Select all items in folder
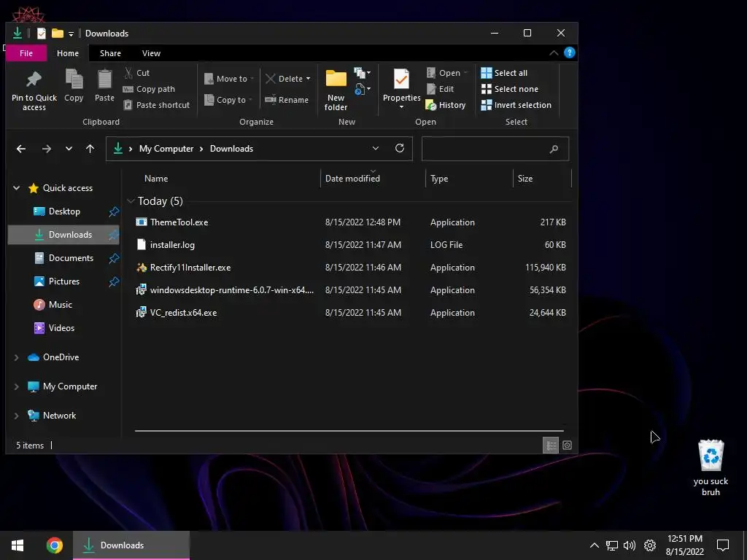 tap(504, 73)
